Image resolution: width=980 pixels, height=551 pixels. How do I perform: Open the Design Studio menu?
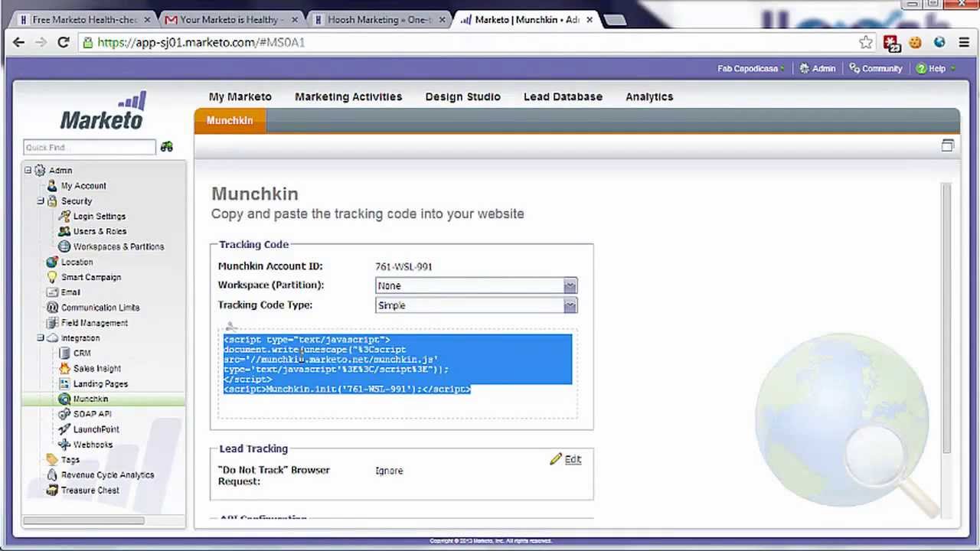(x=462, y=96)
